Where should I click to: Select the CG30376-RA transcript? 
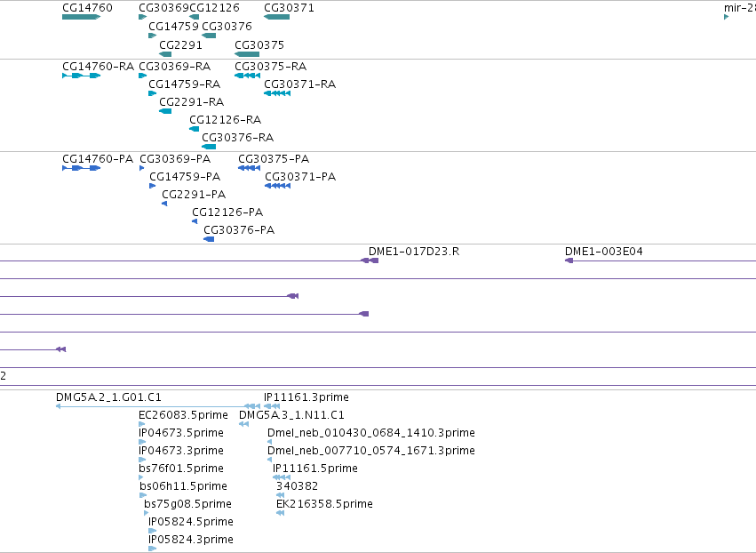pos(209,147)
